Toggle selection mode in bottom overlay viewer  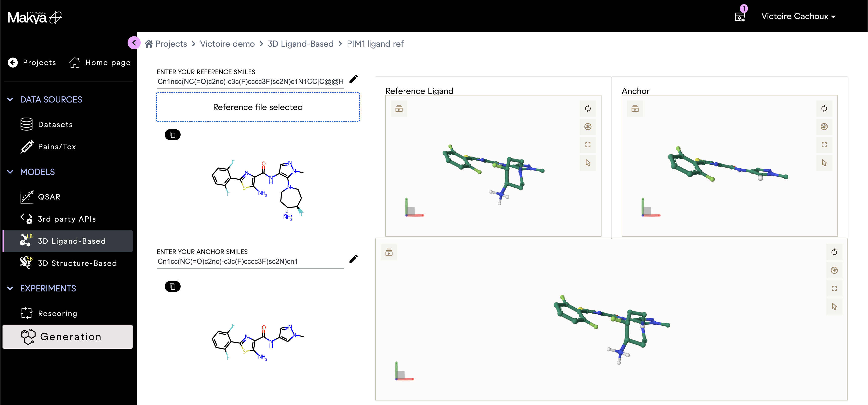(834, 307)
